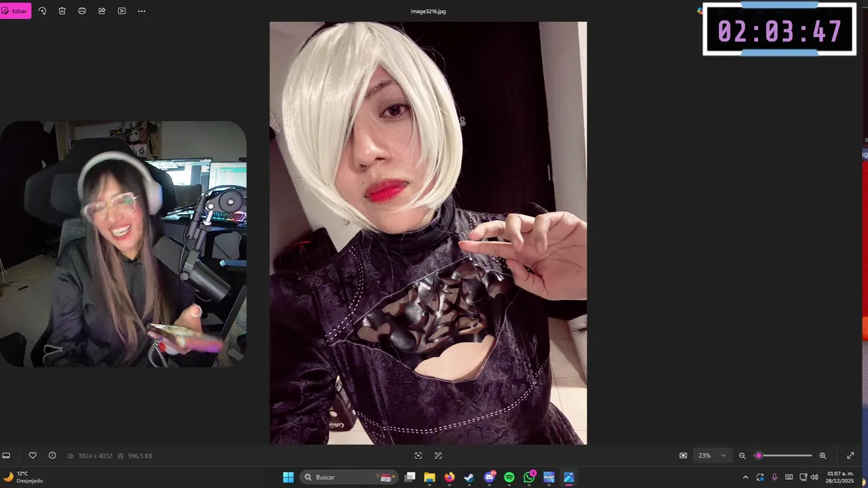Run the text recognition scan icon
The height and width of the screenshot is (488, 868).
(438, 455)
